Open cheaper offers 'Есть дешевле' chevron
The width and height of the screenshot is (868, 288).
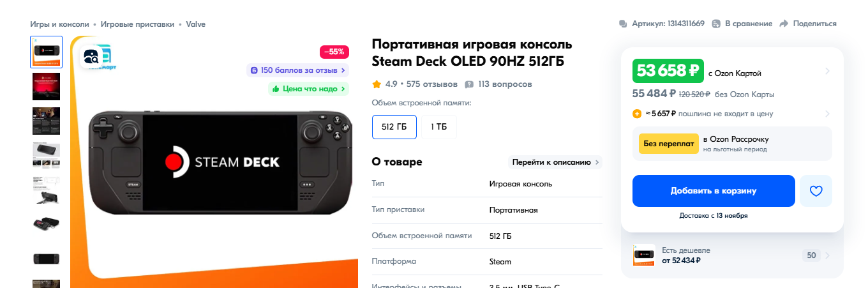tap(828, 255)
